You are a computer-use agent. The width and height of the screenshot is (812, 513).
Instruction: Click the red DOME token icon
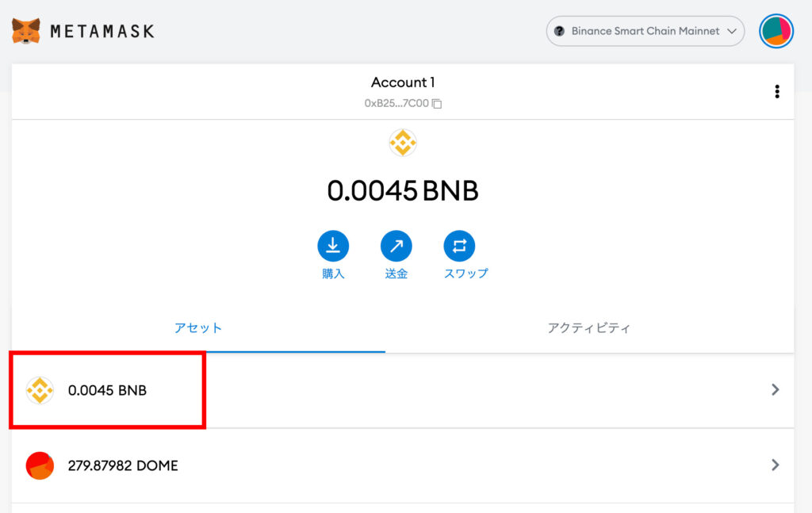[x=40, y=465]
